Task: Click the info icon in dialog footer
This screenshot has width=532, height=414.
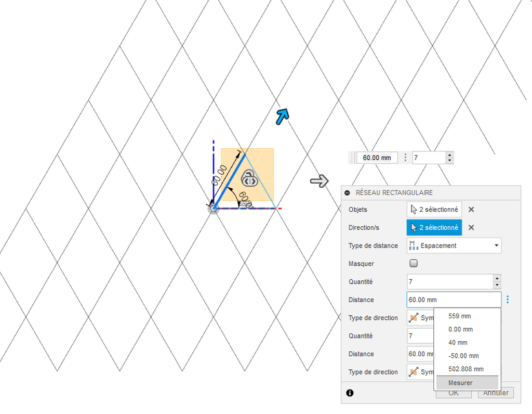Action: tap(350, 393)
